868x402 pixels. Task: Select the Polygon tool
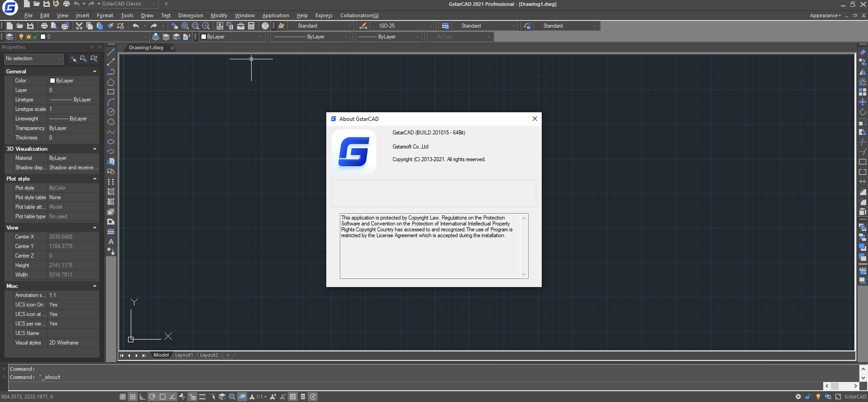111,82
